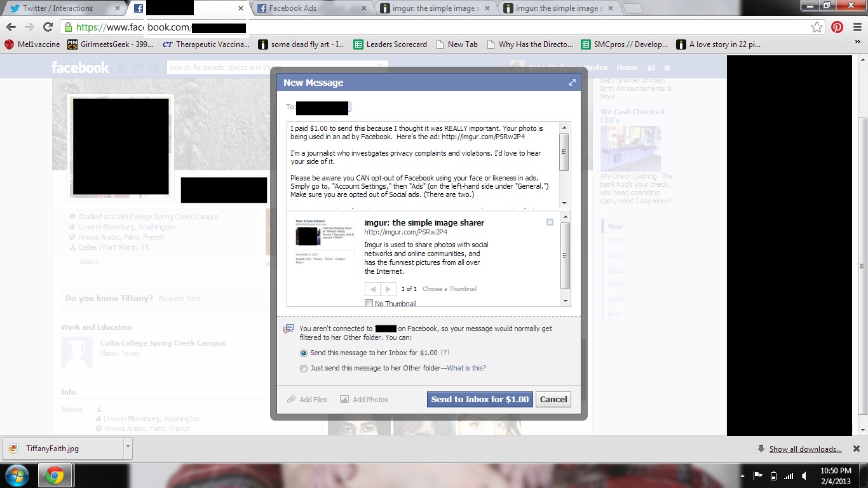Click inside the message body text area
The height and width of the screenshot is (488, 868).
(x=423, y=165)
